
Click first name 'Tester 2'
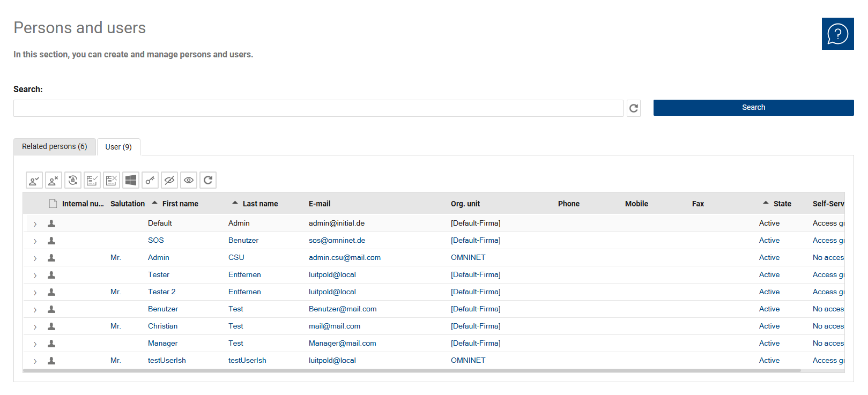point(162,292)
